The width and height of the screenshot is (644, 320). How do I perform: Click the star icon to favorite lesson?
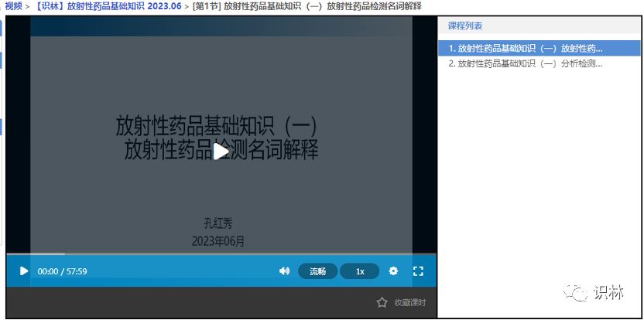click(382, 303)
